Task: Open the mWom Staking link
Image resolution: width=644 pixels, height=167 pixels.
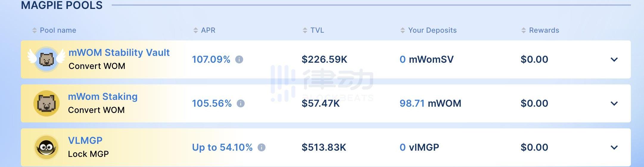Action: pos(103,97)
